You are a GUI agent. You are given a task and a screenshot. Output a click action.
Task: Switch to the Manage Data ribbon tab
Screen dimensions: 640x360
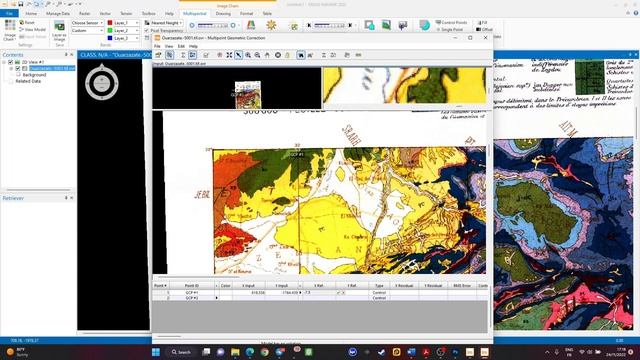click(58, 13)
